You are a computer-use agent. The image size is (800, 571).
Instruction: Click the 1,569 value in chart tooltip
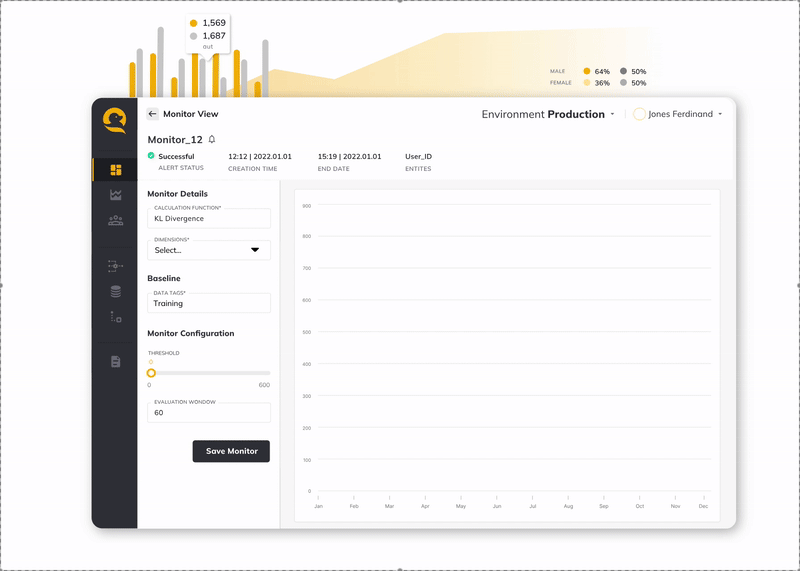click(x=214, y=23)
